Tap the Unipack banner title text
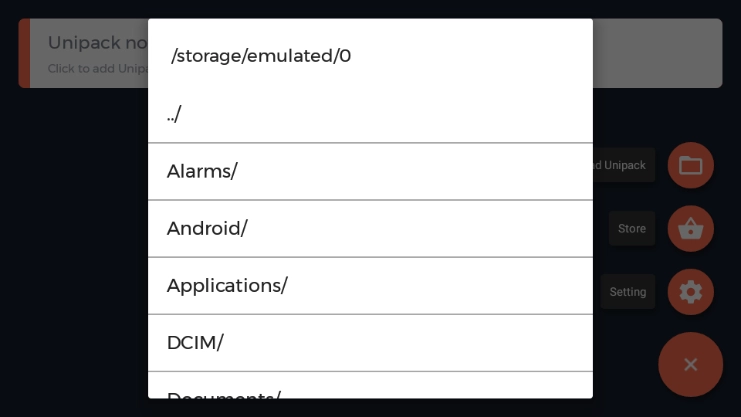 [x=97, y=43]
